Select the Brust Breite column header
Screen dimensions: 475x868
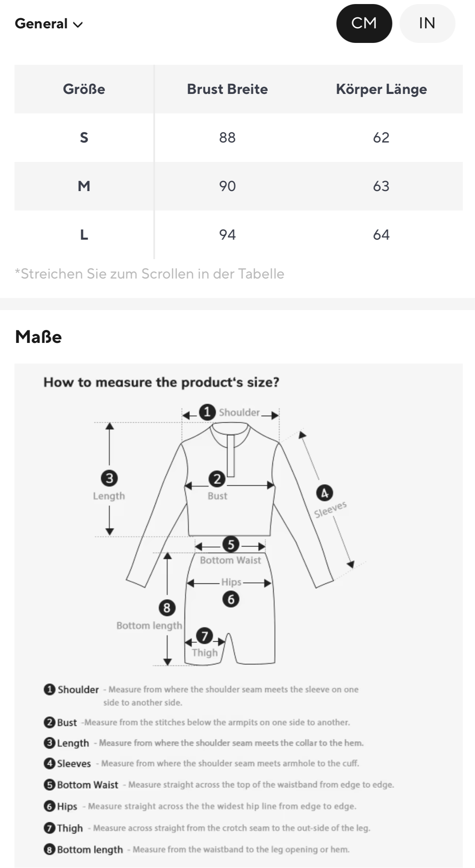pos(227,89)
